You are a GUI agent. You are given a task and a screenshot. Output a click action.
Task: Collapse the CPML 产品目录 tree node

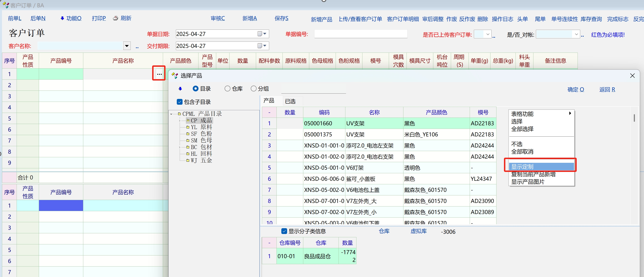171,114
